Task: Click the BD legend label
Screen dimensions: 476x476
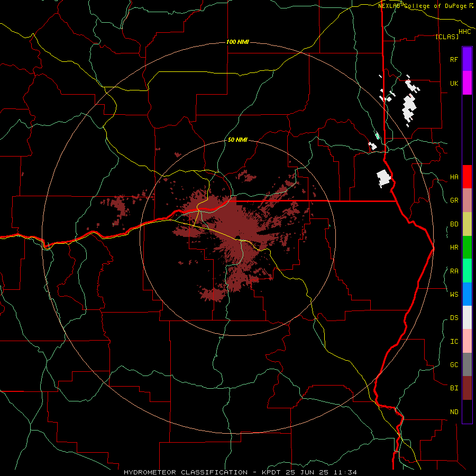Action: [454, 224]
